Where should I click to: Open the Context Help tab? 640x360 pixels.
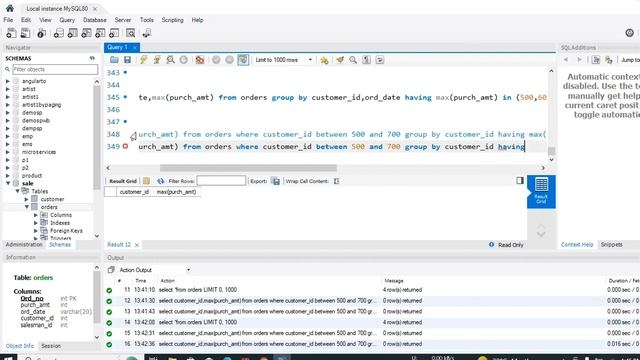click(577, 244)
